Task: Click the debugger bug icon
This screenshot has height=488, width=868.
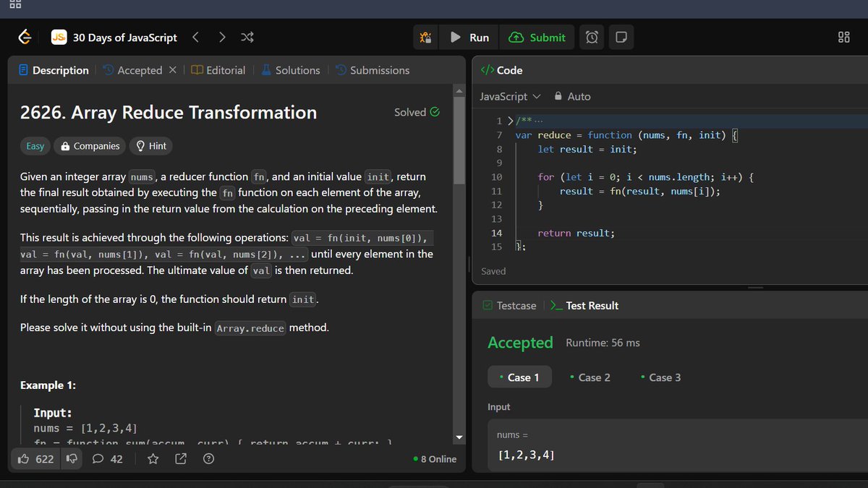Action: pos(425,38)
